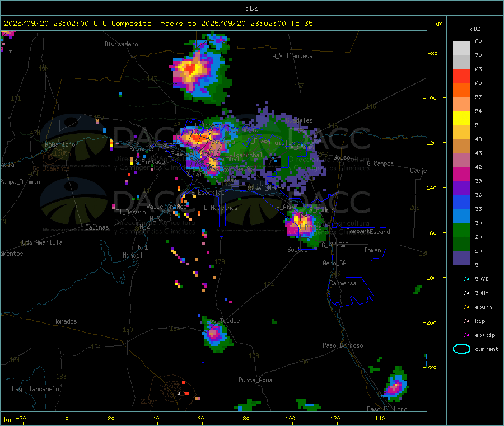Pick the royal blue 35-36 dBZ band
The height and width of the screenshot is (426, 504).
tap(461, 202)
